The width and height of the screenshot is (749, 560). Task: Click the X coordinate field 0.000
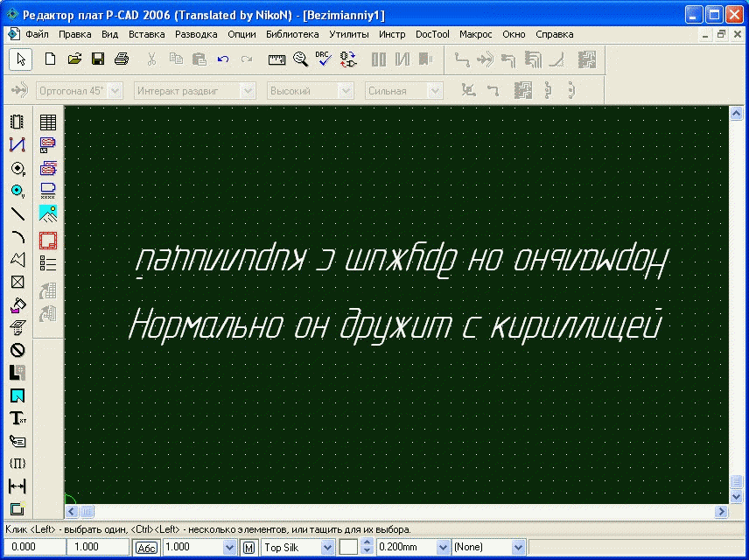coord(34,547)
